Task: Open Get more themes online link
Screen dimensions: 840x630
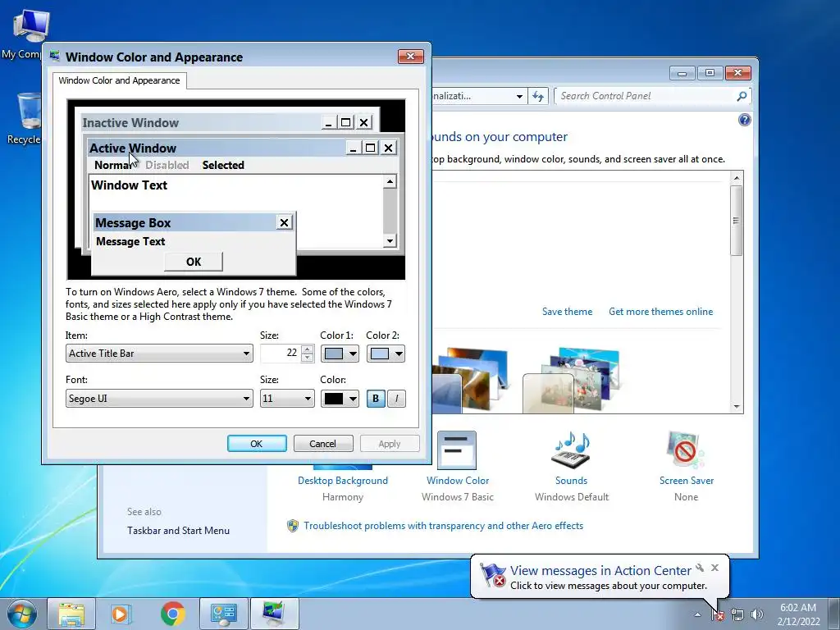Action: (660, 311)
